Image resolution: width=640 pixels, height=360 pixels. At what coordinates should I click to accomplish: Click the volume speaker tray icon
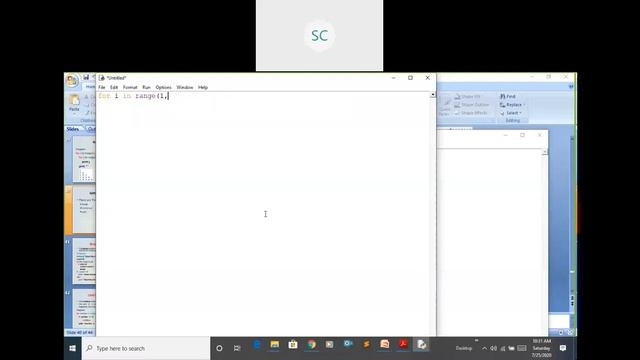pos(493,348)
